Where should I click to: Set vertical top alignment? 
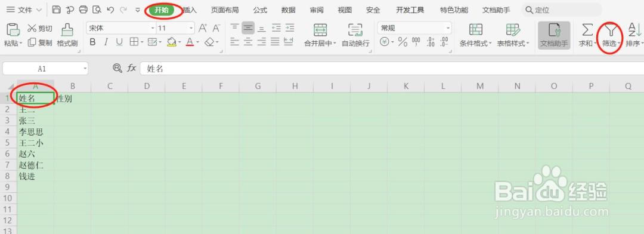(234, 28)
